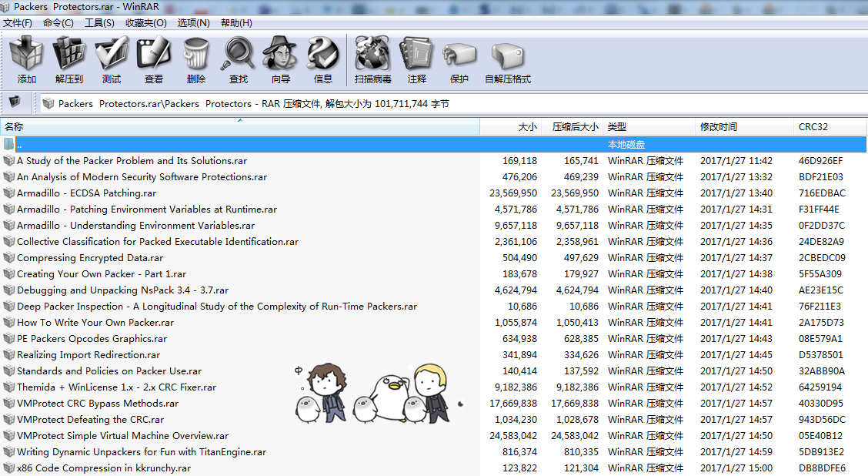Image resolution: width=868 pixels, height=476 pixels.
Task: Open the 文件(F) menu
Action: pos(18,22)
